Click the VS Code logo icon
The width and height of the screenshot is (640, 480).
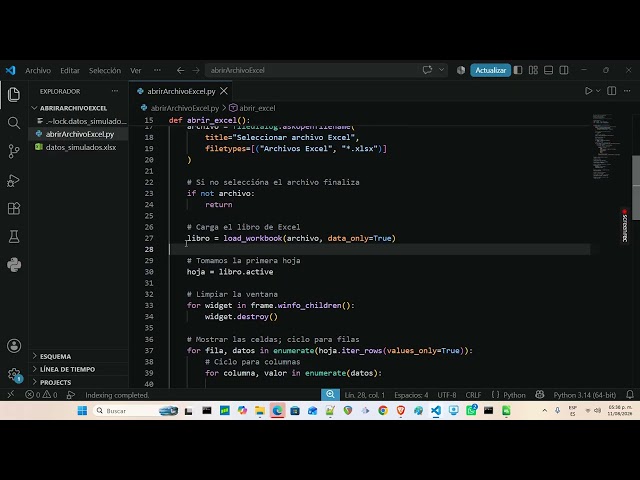click(x=10, y=70)
